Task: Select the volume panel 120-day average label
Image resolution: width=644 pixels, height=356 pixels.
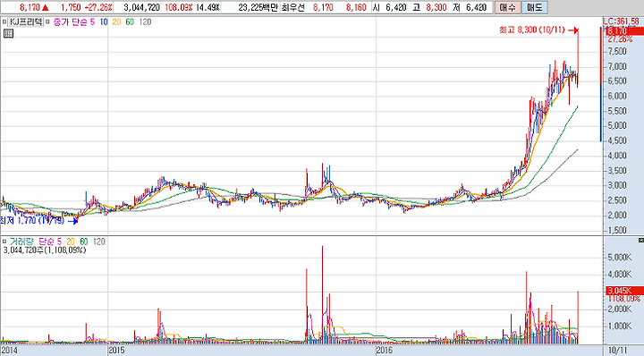Action: (x=99, y=242)
